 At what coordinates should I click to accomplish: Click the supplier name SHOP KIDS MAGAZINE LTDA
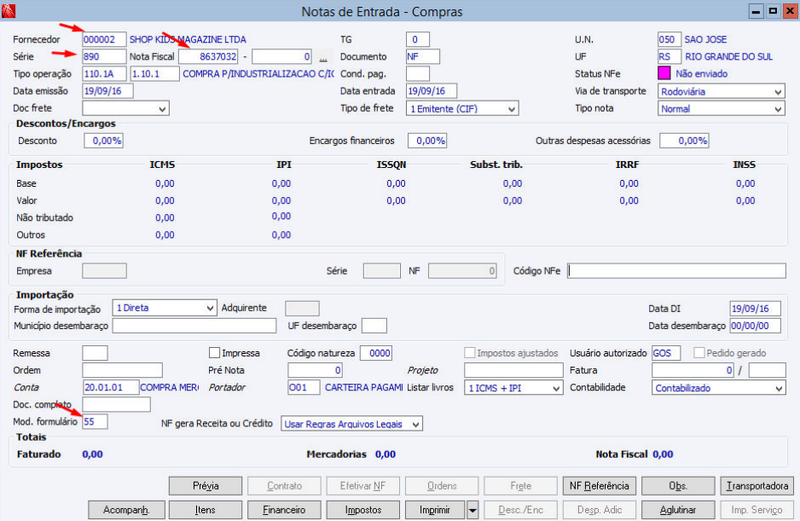[x=187, y=39]
